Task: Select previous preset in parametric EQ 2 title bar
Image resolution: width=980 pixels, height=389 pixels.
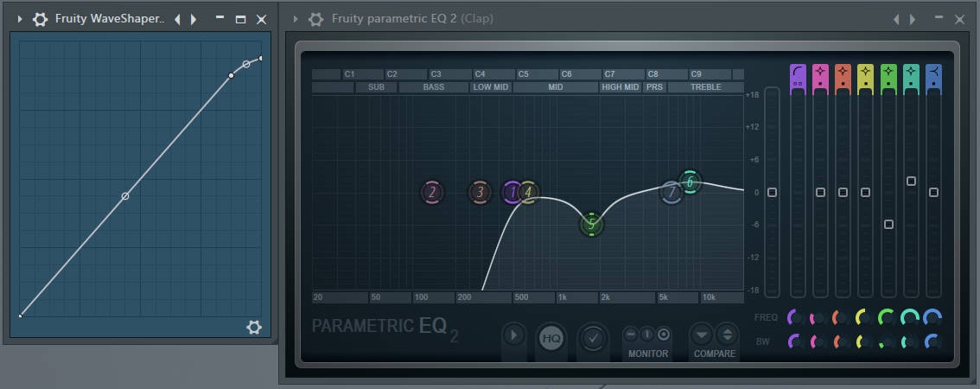Action: [x=895, y=19]
